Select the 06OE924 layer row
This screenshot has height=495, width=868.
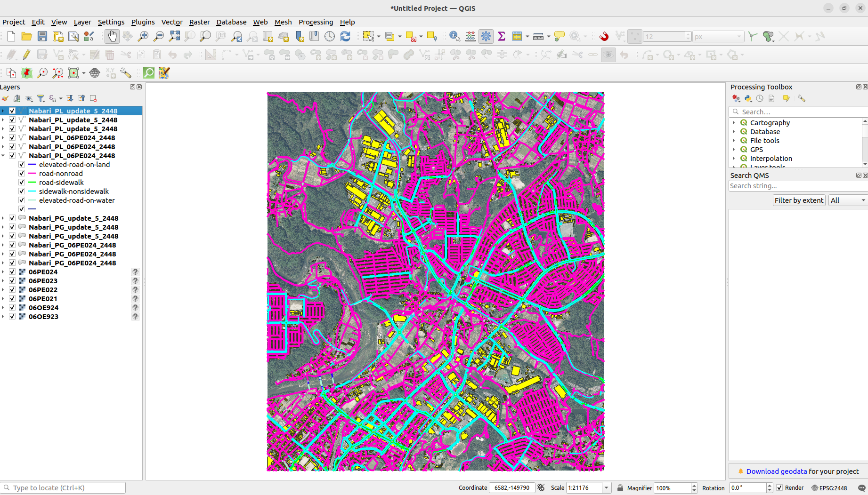[x=71, y=308]
